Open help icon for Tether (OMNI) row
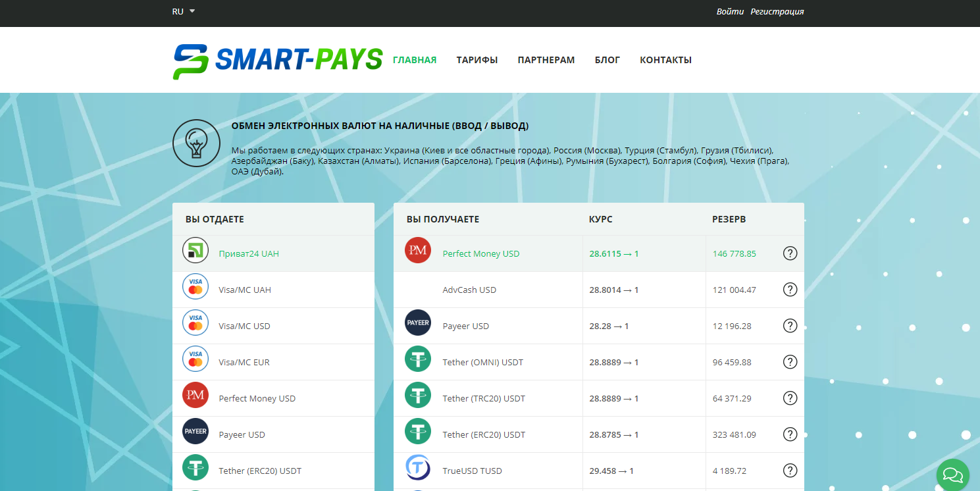Viewport: 980px width, 491px height. pyautogui.click(x=790, y=362)
